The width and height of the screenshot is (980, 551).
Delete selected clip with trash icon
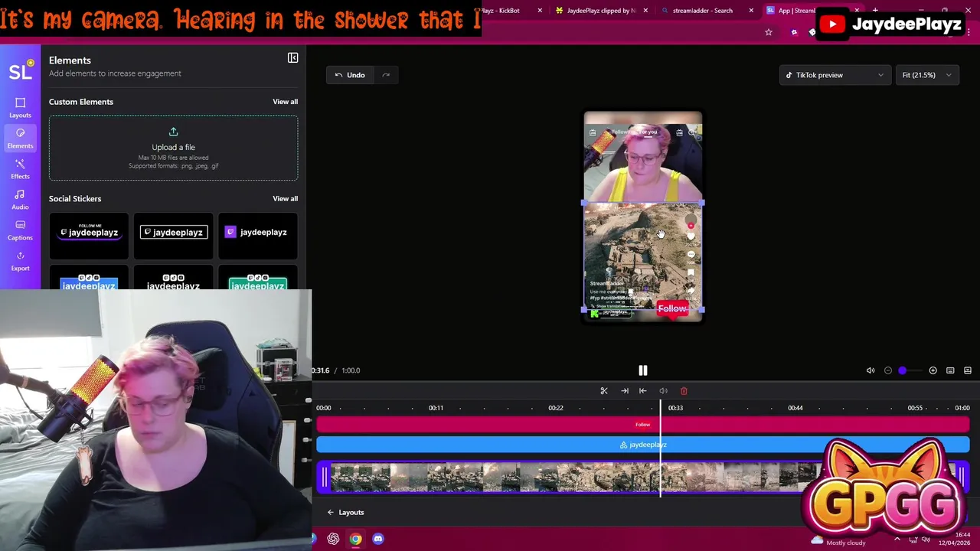[684, 391]
